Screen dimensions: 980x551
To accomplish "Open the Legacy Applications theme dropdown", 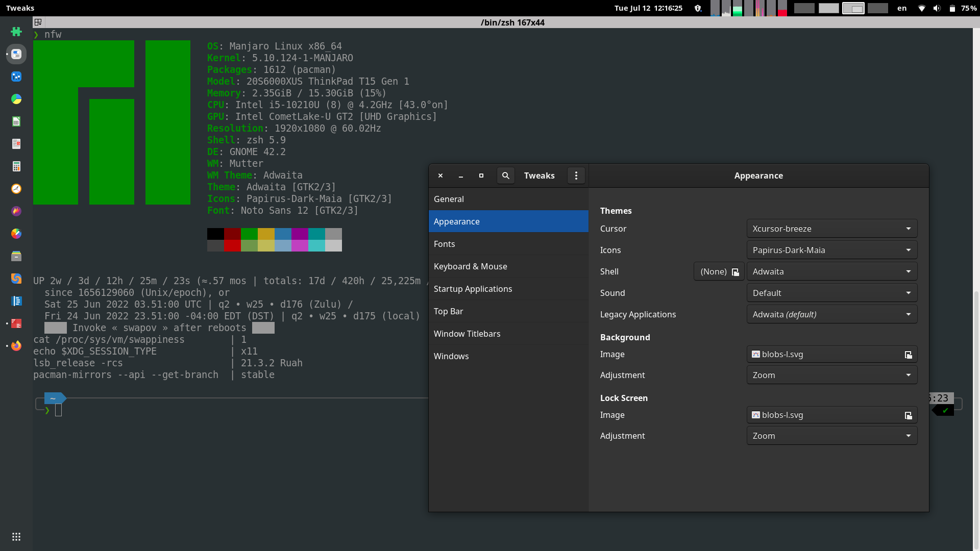I will click(832, 314).
